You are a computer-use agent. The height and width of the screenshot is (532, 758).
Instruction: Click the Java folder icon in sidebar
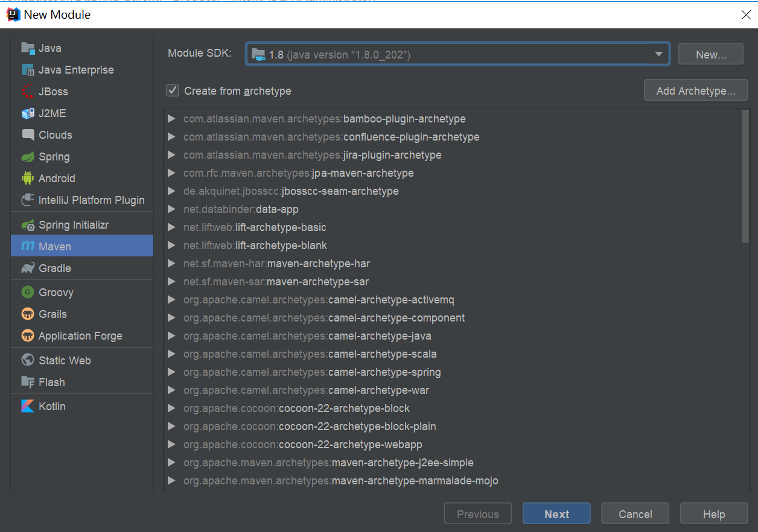point(28,48)
